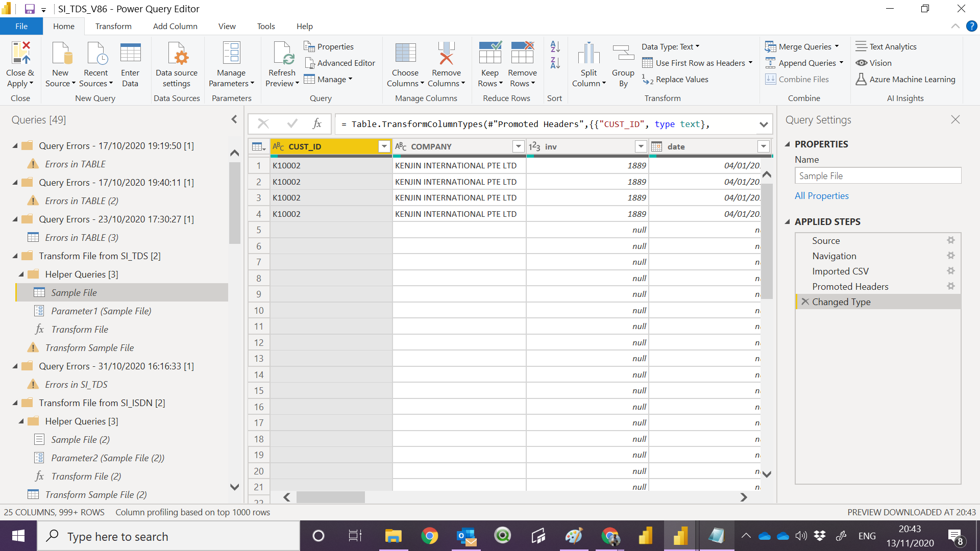Collapse Transform File from SI_ISDN folder

coord(15,403)
